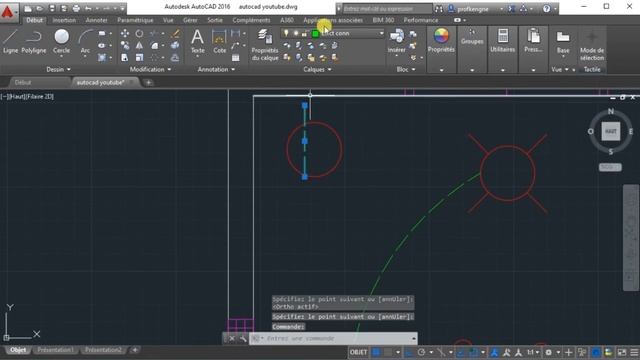Click customize wrench in command line
The image size is (640, 360).
click(x=243, y=338)
